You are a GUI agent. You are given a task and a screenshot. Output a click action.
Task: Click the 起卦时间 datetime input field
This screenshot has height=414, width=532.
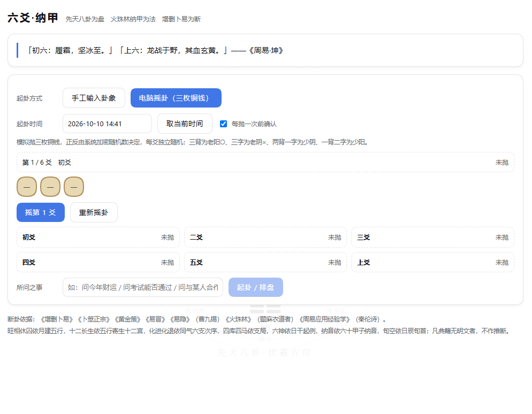pos(107,124)
